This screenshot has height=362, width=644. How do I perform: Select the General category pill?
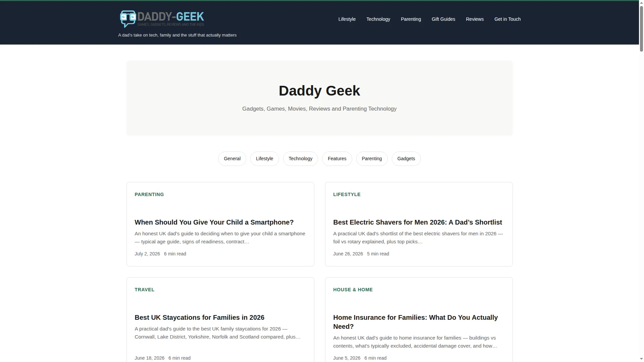(x=232, y=159)
